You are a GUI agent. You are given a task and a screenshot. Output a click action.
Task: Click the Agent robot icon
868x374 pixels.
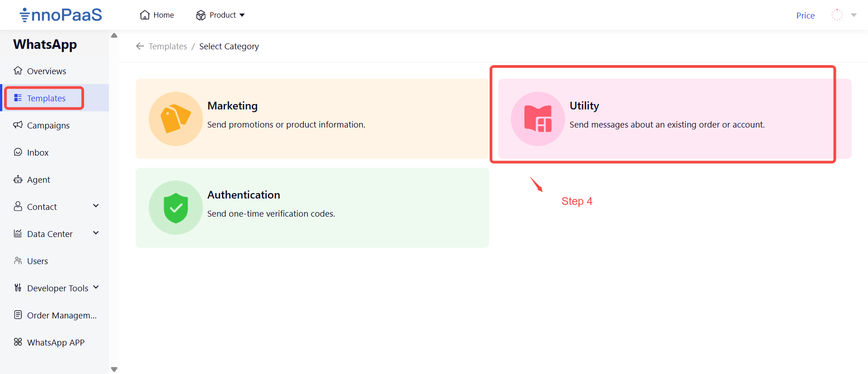[x=18, y=179]
